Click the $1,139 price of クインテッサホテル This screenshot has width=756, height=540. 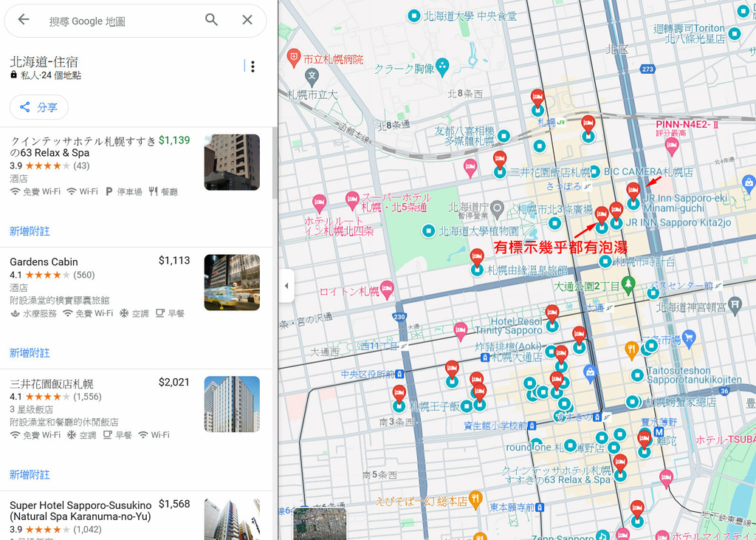tap(174, 140)
